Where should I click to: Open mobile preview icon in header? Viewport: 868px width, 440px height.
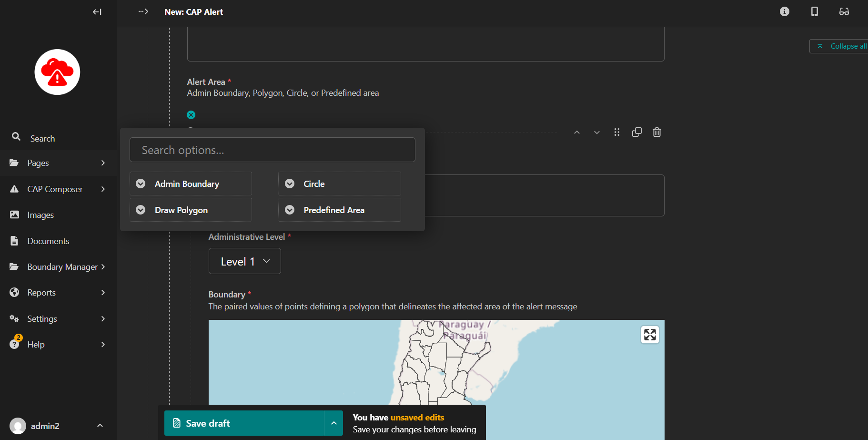point(814,11)
